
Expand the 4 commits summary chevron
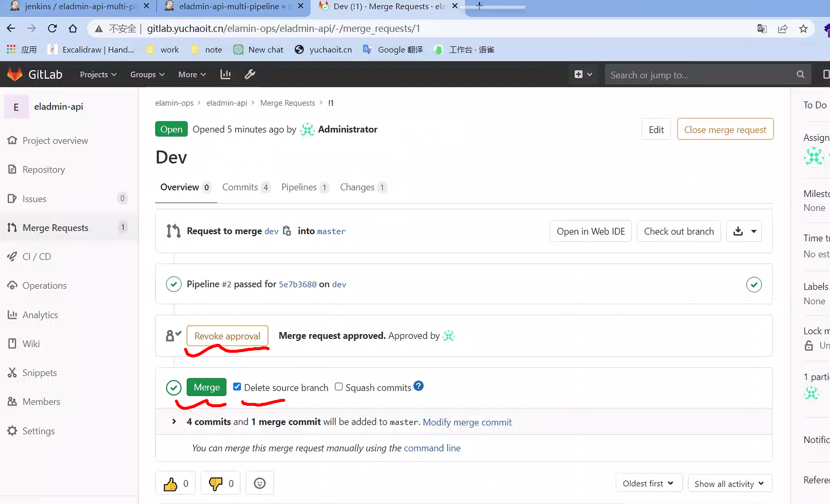(174, 421)
